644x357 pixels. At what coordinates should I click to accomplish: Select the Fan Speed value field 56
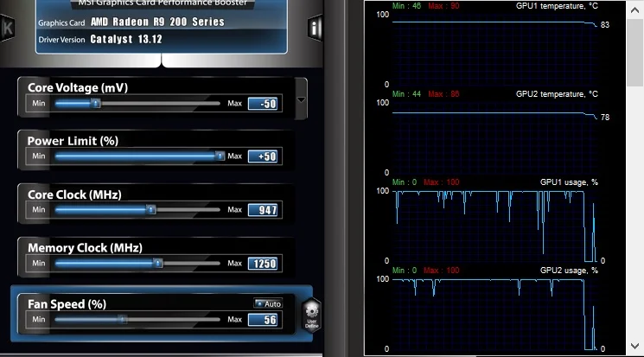click(264, 320)
